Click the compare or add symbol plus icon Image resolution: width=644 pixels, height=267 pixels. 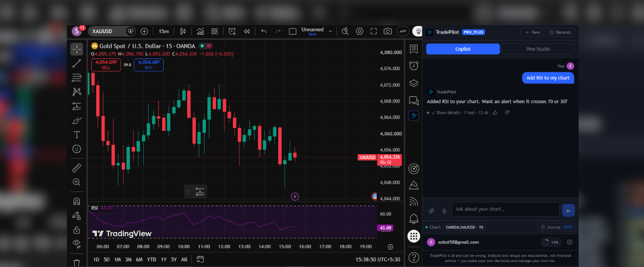pos(144,31)
